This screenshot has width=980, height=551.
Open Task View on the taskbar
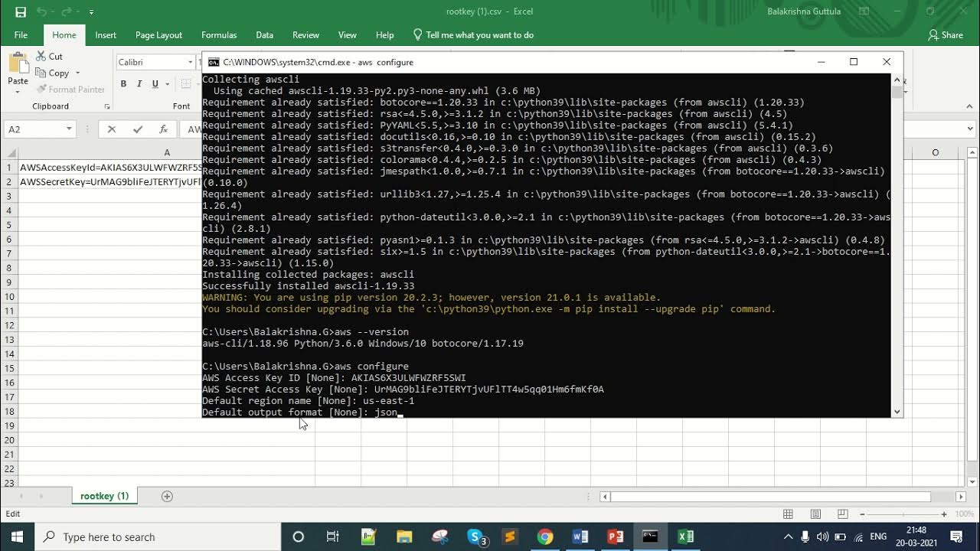pos(332,536)
